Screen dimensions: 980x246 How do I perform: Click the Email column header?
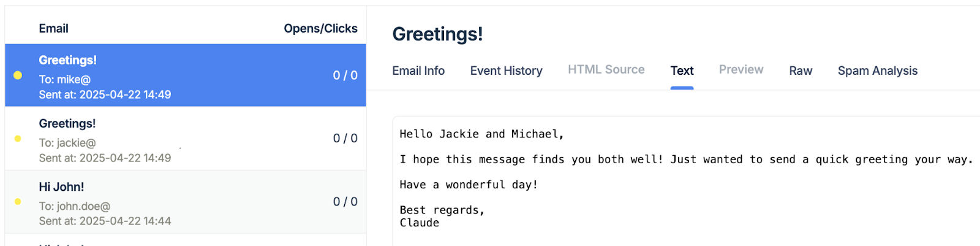tap(53, 29)
